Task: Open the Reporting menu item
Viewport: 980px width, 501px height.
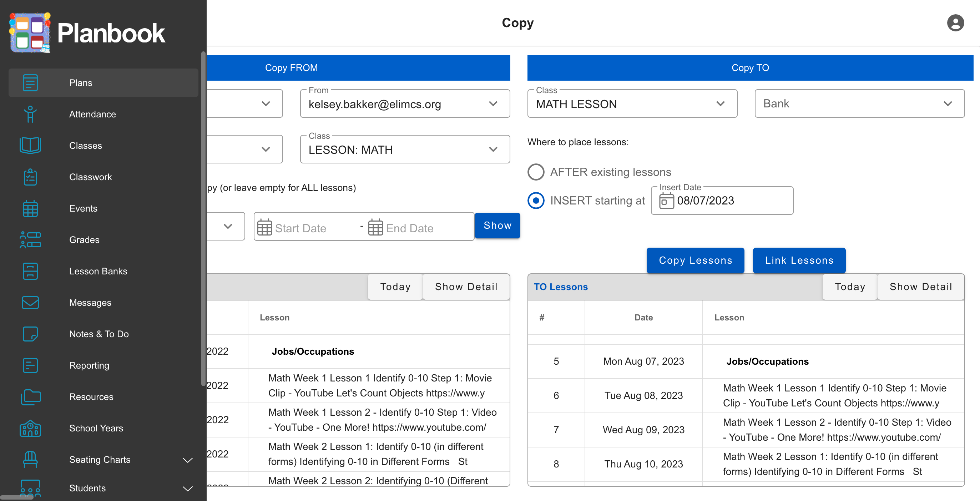Action: pyautogui.click(x=103, y=365)
